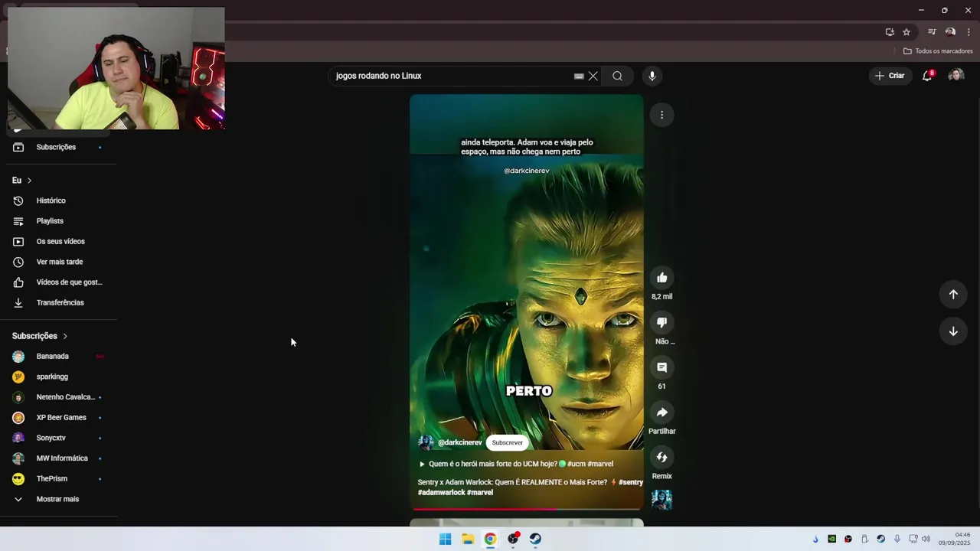The height and width of the screenshot is (551, 980).
Task: Bookmark this page with the star
Action: 906,32
